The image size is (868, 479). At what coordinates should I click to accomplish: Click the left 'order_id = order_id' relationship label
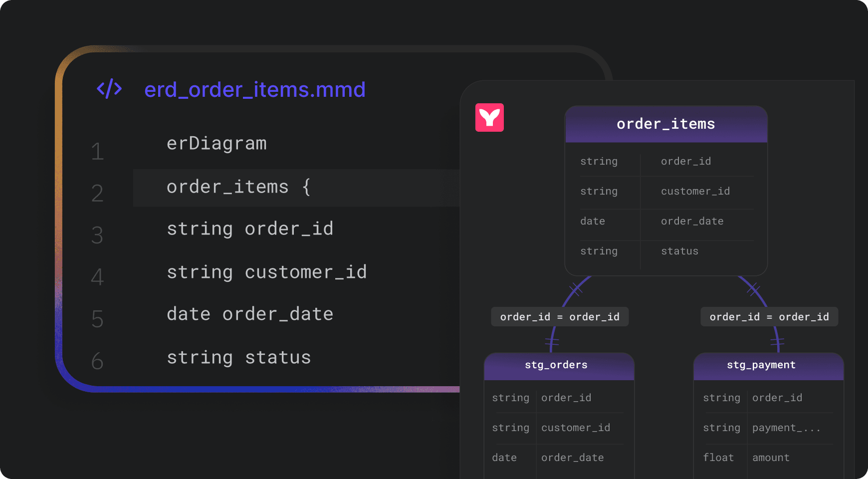560,317
